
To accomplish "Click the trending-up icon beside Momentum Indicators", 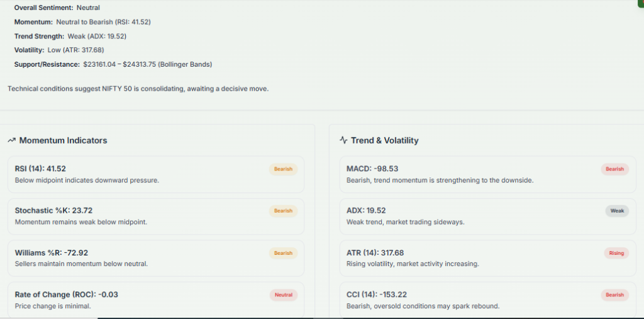I will click(x=11, y=140).
